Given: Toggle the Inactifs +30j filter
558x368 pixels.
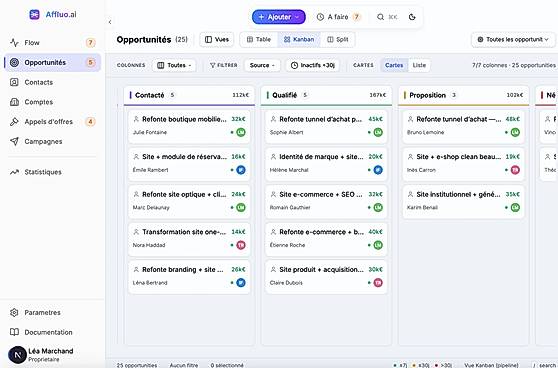Looking at the screenshot, I should click(x=313, y=65).
